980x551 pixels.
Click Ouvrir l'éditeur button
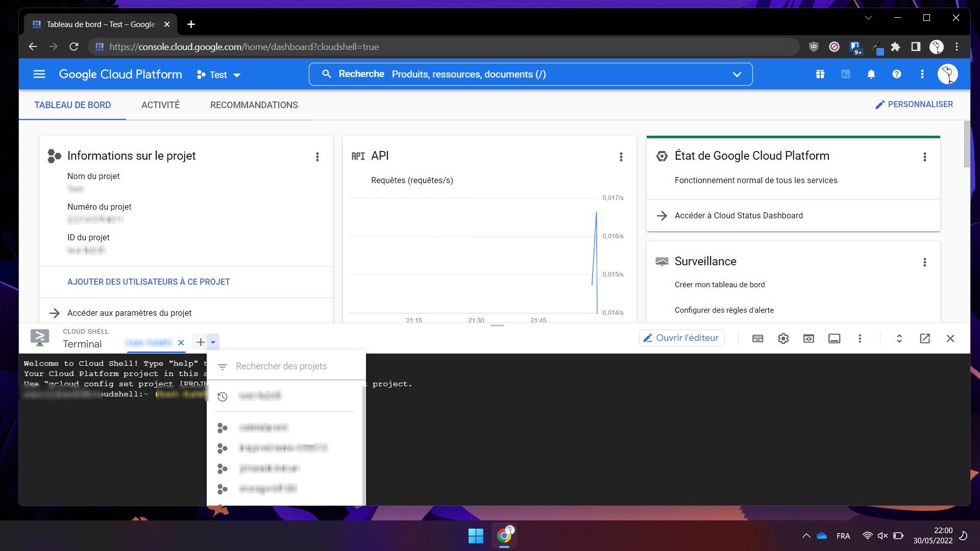pos(681,338)
